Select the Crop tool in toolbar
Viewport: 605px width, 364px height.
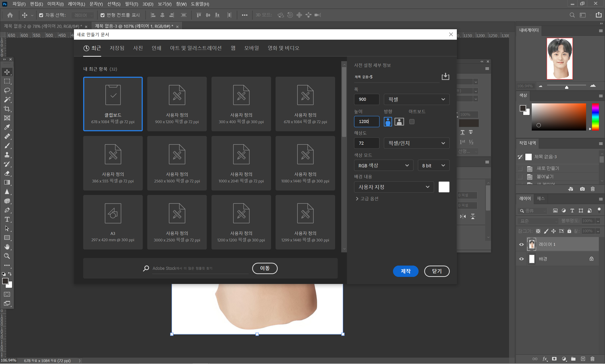point(7,109)
